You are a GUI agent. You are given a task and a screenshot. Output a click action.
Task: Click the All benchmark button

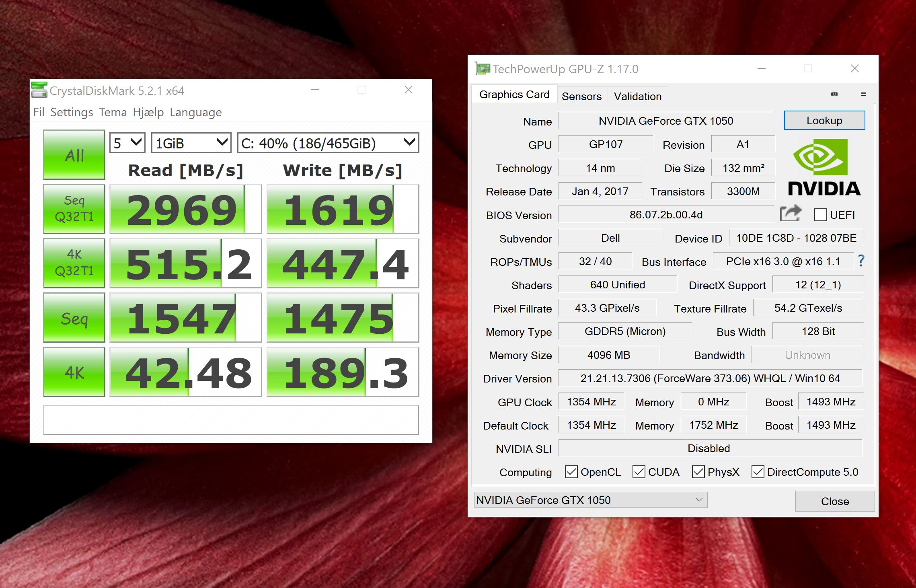click(74, 154)
